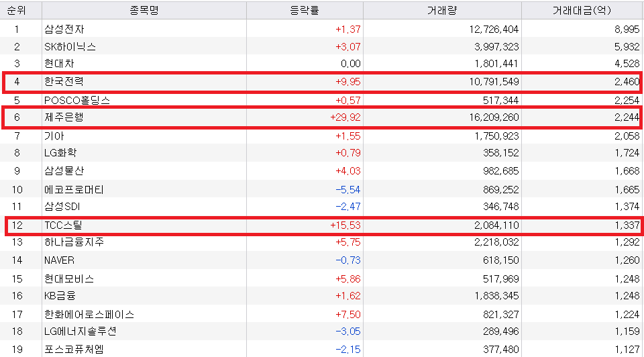Viewport: 644px width, 357px height.
Task: Select the 2,244 trading value cell
Action: (627, 117)
